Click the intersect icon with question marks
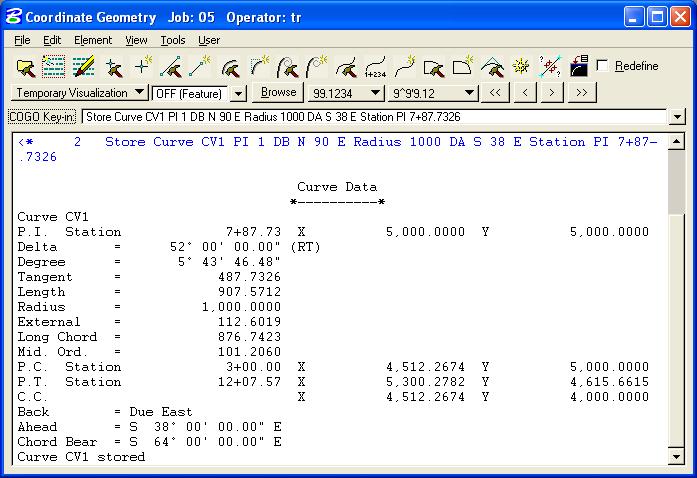697x478 pixels. tap(550, 67)
